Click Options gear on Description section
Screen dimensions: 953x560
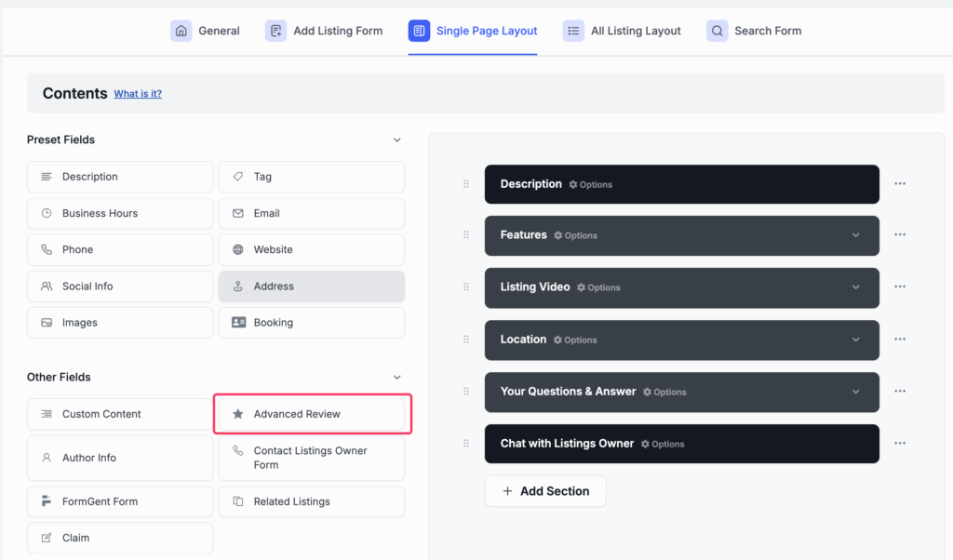(x=591, y=184)
